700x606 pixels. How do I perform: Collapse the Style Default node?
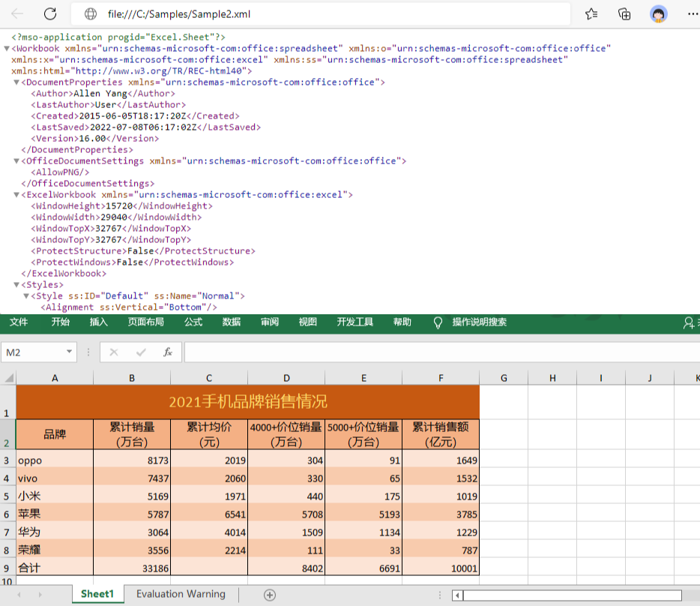click(x=26, y=295)
